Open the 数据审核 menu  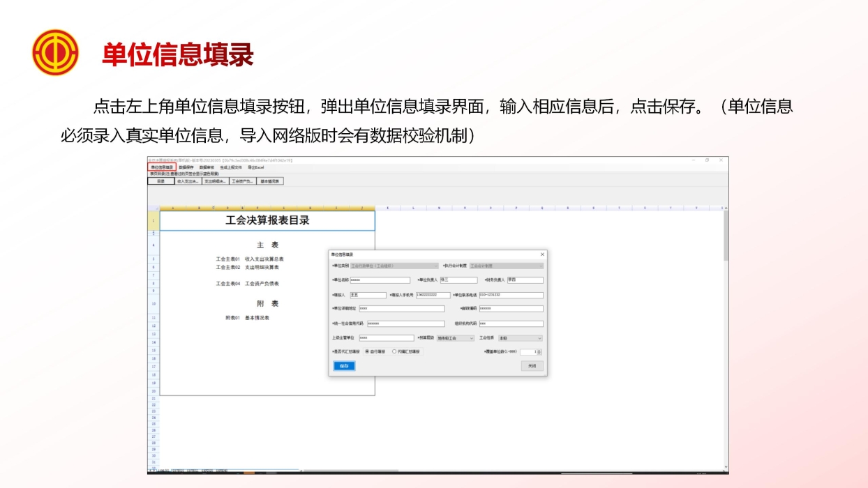205,168
